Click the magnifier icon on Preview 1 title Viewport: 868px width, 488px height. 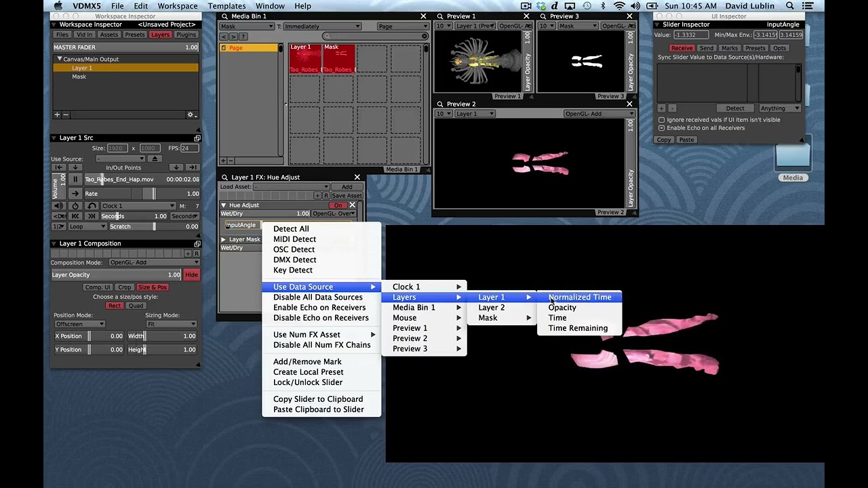click(440, 16)
